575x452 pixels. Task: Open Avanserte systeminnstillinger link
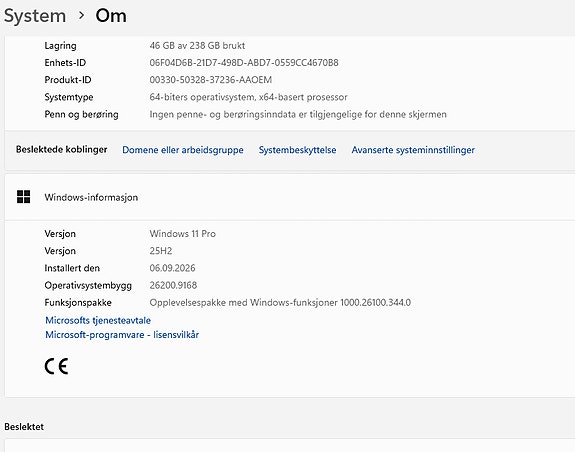413,150
